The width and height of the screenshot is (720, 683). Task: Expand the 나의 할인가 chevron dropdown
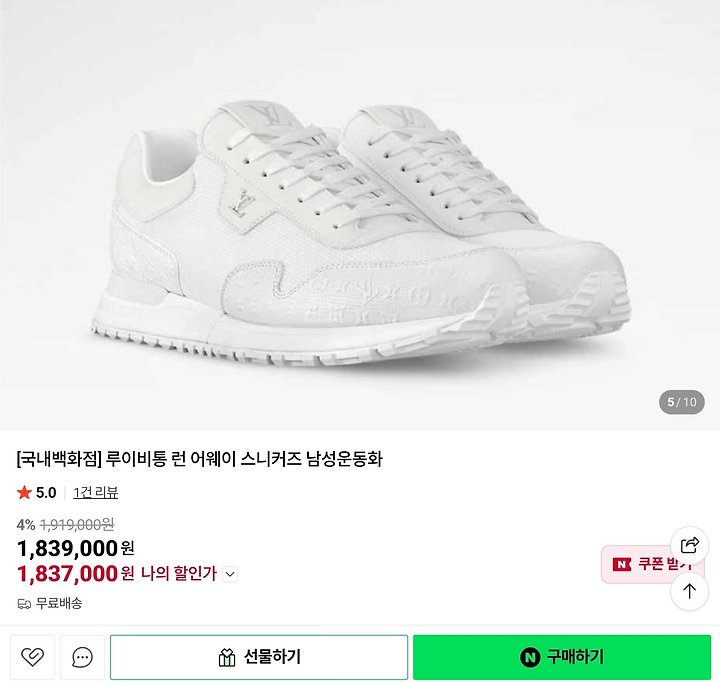tap(230, 574)
